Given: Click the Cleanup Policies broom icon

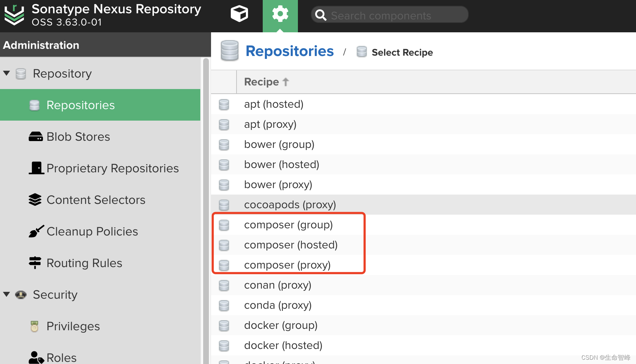Looking at the screenshot, I should click(36, 231).
